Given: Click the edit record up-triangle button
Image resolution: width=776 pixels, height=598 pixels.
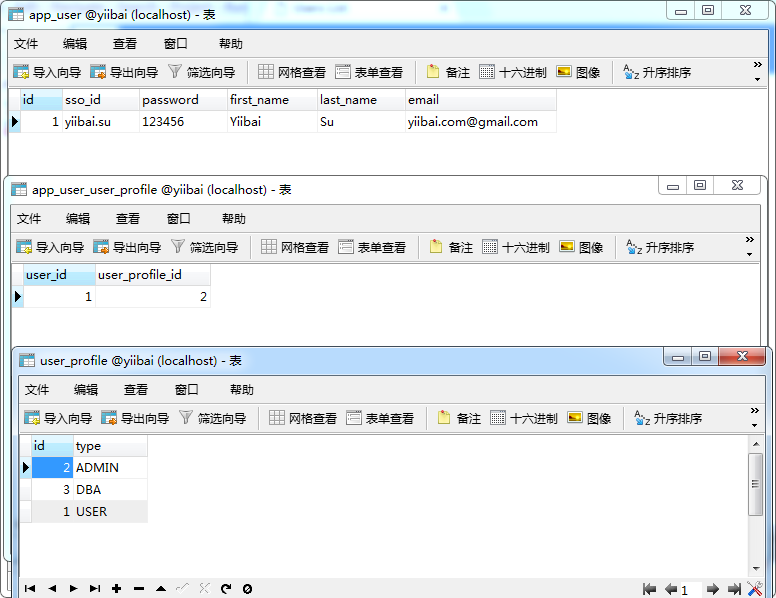Looking at the screenshot, I should (x=161, y=588).
